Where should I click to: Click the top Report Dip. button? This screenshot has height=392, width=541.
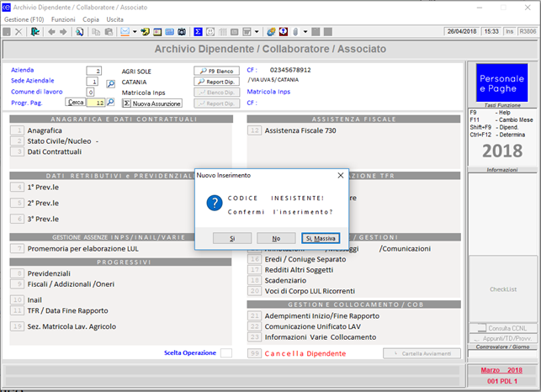[217, 82]
